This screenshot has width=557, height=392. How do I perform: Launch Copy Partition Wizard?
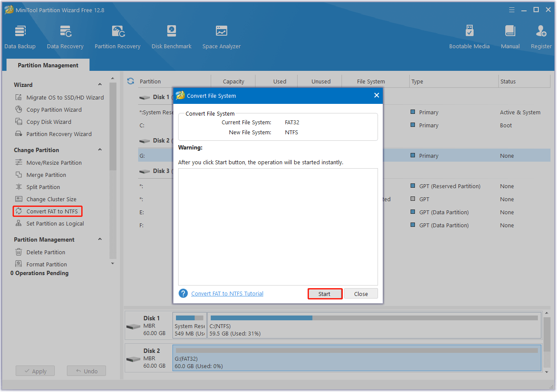click(x=49, y=110)
